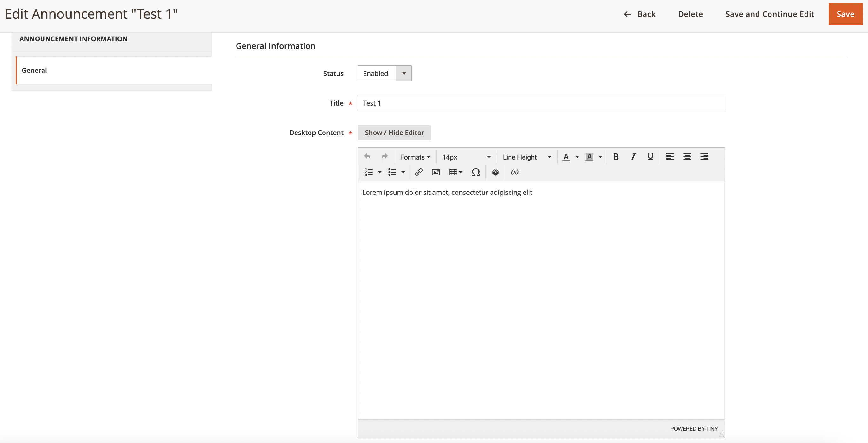Click the redo arrow in the editor toolbar
The height and width of the screenshot is (443, 868).
(x=385, y=157)
